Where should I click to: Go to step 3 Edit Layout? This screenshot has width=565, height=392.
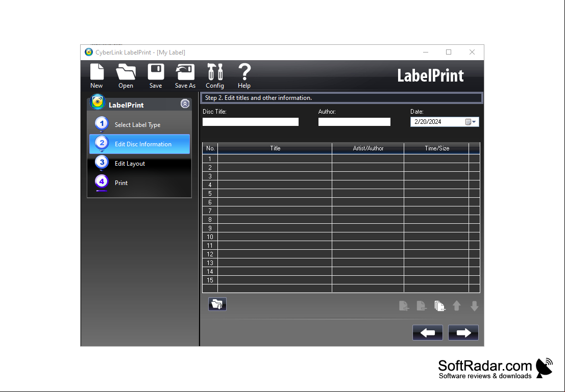click(x=139, y=164)
